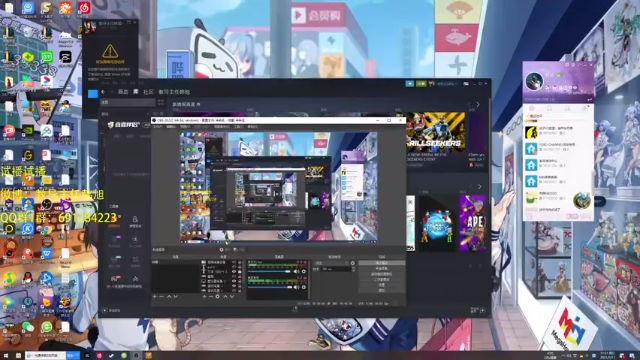
Task: Open settings gear of second audio channel
Action: 304,287
